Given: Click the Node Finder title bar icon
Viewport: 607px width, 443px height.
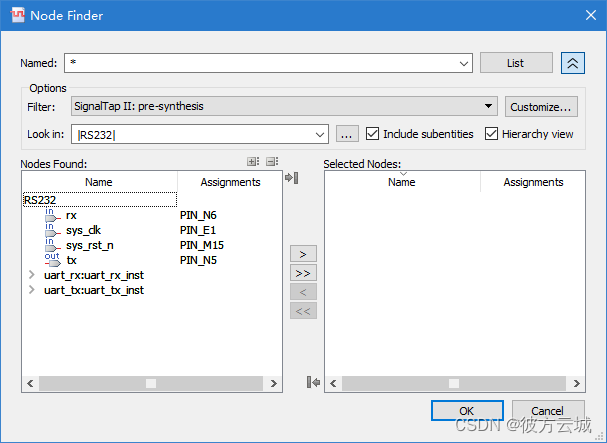Looking at the screenshot, I should click(18, 15).
